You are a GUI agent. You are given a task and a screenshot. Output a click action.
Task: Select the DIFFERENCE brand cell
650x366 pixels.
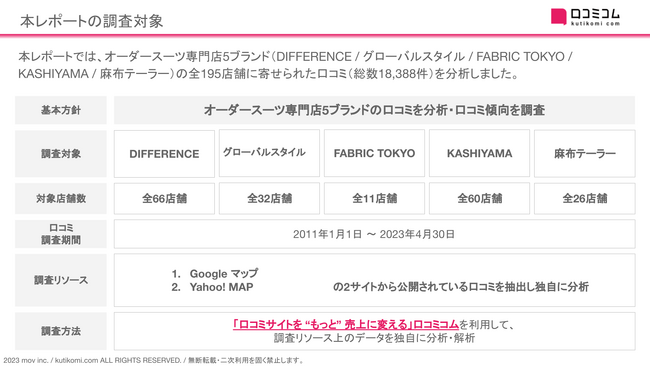pos(164,154)
